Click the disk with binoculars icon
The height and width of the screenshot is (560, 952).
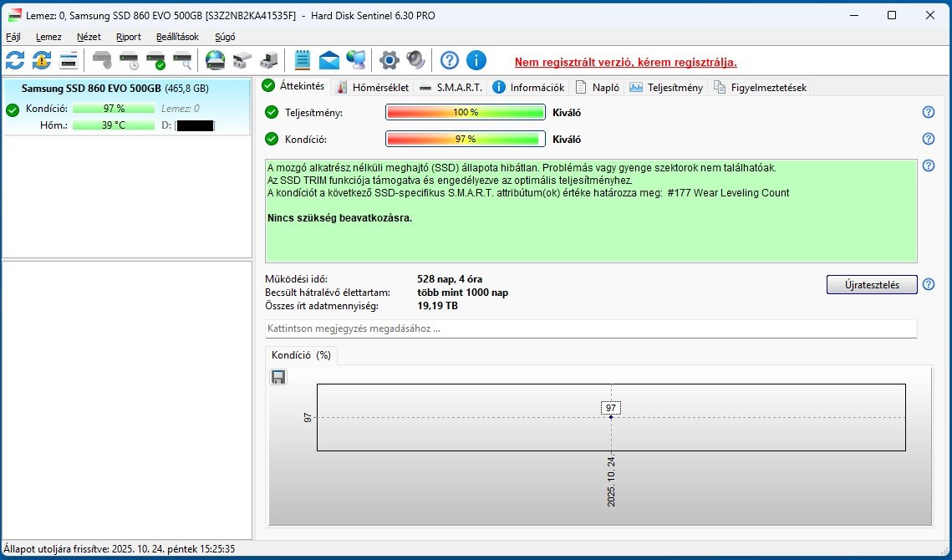(x=242, y=60)
